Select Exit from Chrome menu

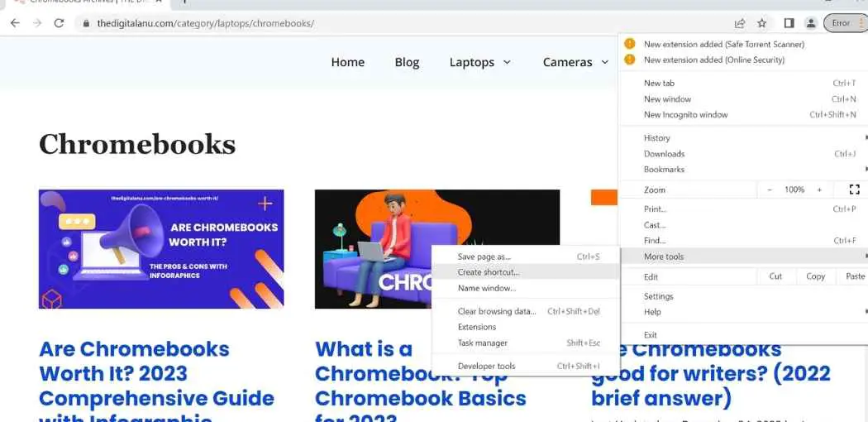[x=743, y=335]
